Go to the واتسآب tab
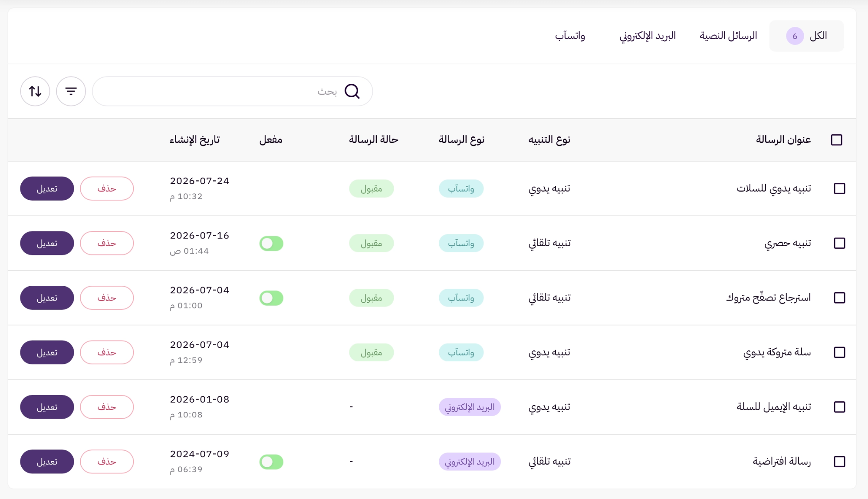This screenshot has height=499, width=868. pos(570,36)
